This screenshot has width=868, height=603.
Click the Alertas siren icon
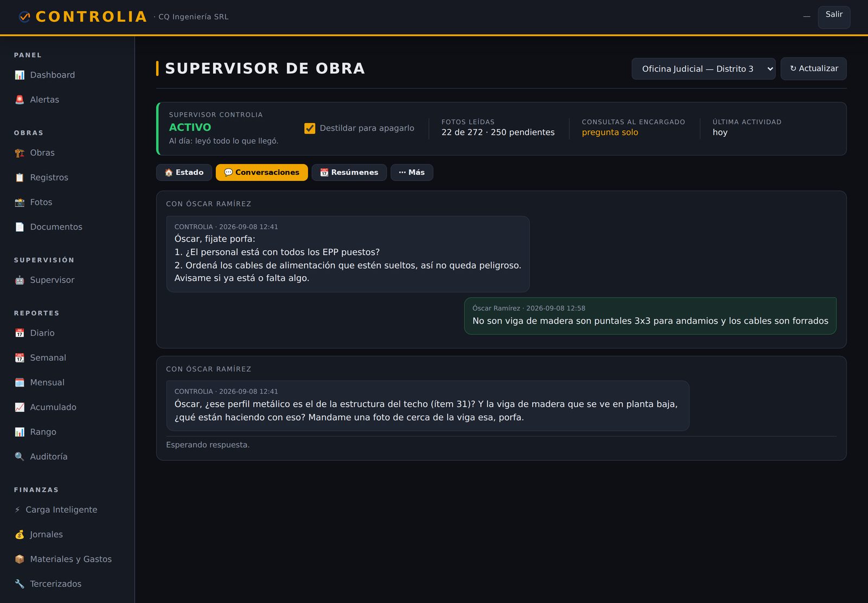pos(20,100)
